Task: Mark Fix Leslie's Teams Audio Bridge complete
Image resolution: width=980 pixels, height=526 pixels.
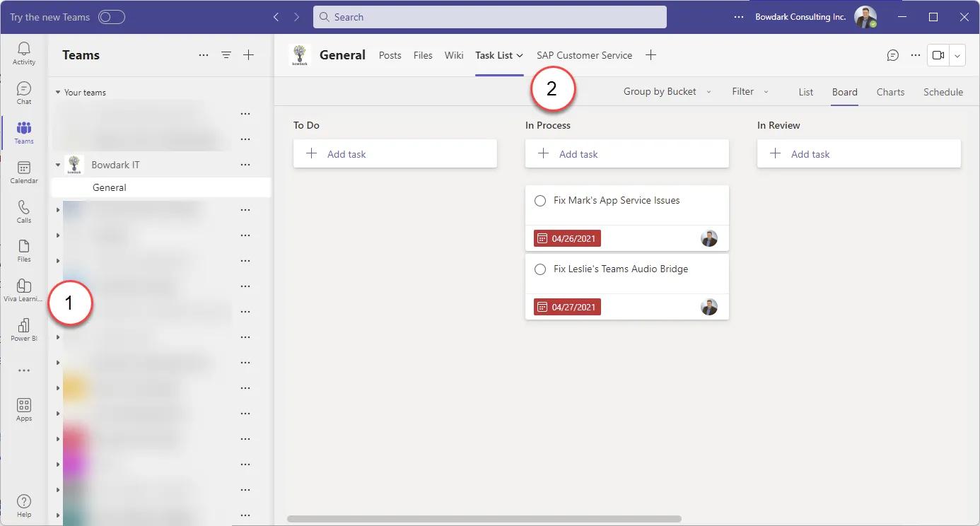Action: [x=540, y=269]
